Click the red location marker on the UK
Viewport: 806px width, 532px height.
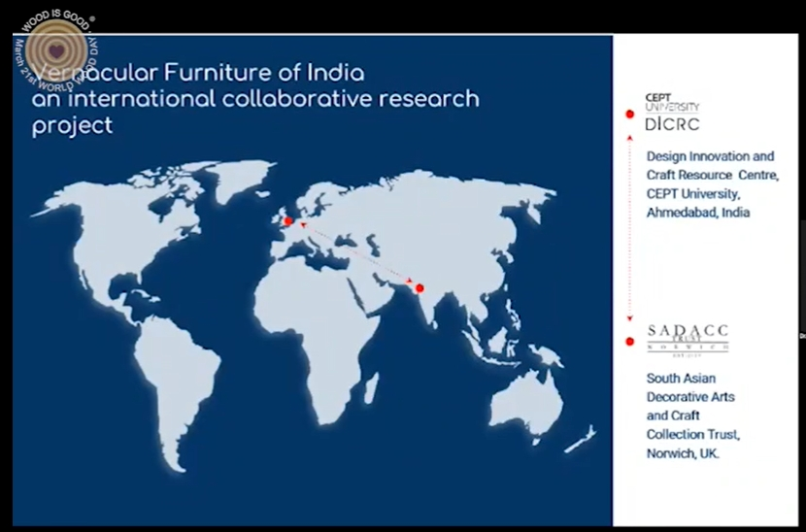(x=287, y=221)
